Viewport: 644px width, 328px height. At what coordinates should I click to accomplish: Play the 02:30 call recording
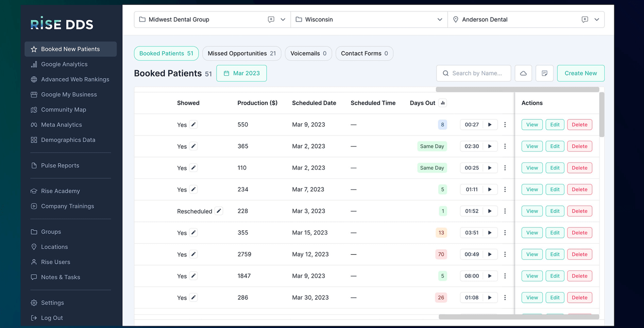[490, 146]
